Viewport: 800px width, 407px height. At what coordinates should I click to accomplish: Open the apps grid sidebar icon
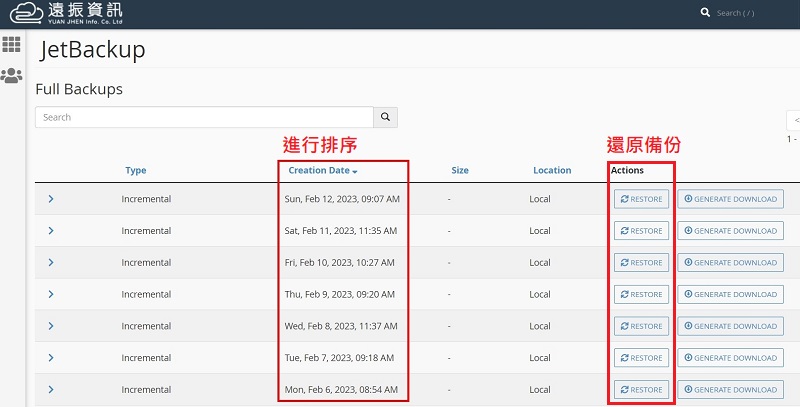[x=11, y=44]
